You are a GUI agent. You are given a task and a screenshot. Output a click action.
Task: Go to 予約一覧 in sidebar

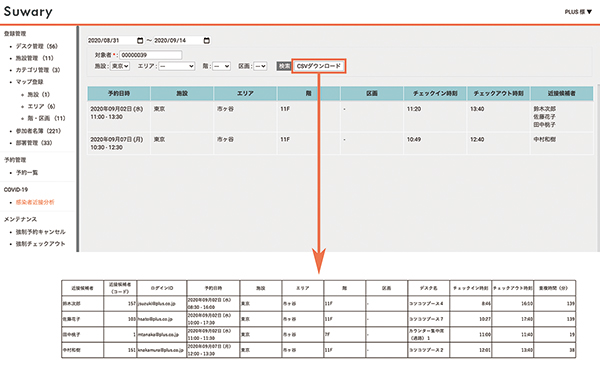27,173
